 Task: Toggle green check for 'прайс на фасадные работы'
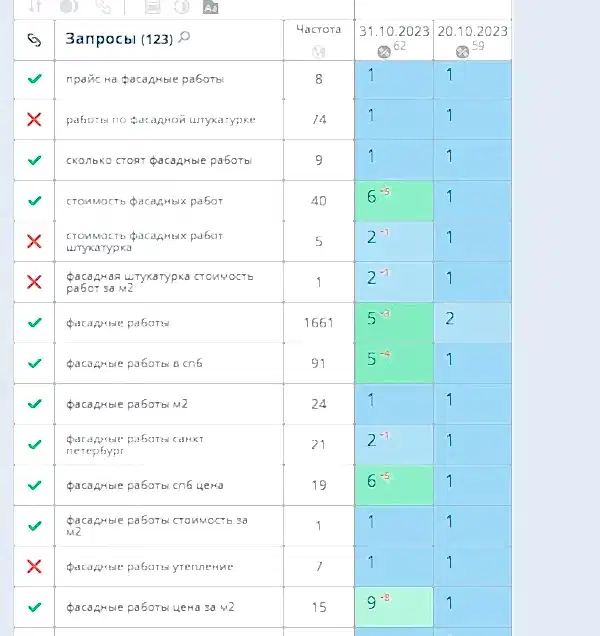point(34,79)
